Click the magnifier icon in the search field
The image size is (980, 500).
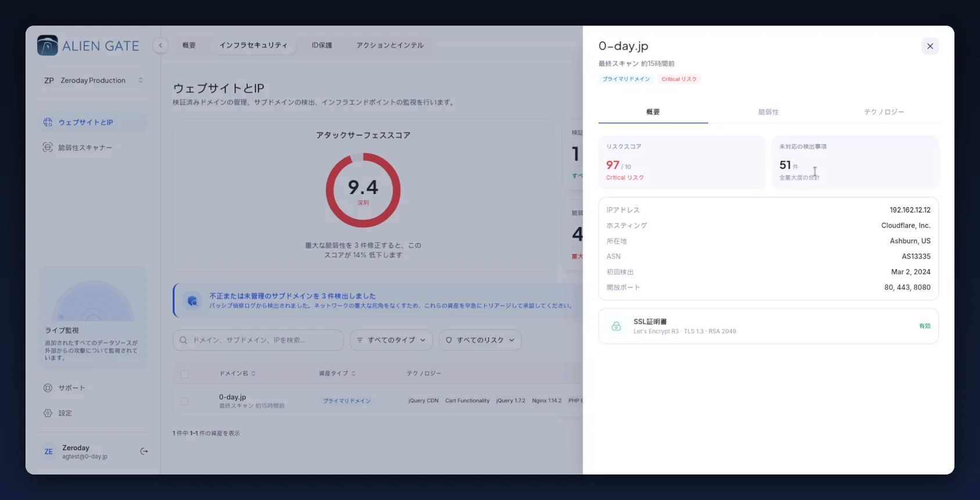click(183, 340)
